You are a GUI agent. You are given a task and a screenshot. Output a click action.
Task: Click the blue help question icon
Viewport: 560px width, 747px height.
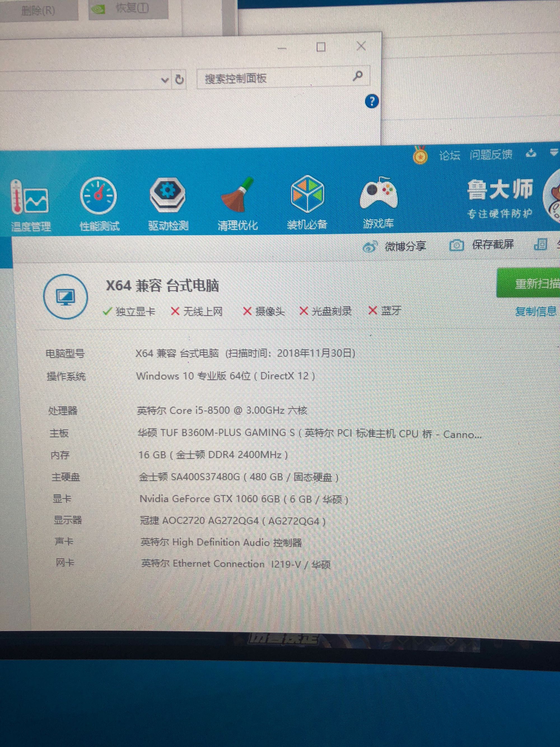(372, 101)
